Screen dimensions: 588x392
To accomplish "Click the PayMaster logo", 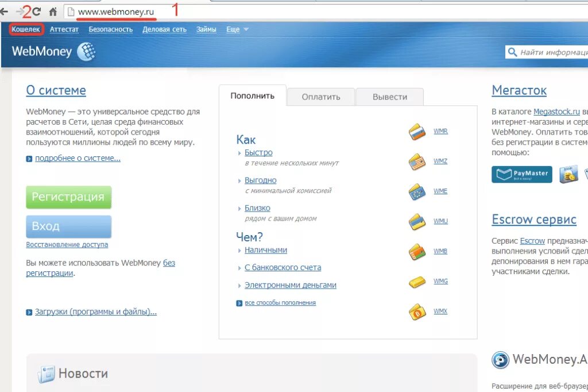I will click(521, 174).
